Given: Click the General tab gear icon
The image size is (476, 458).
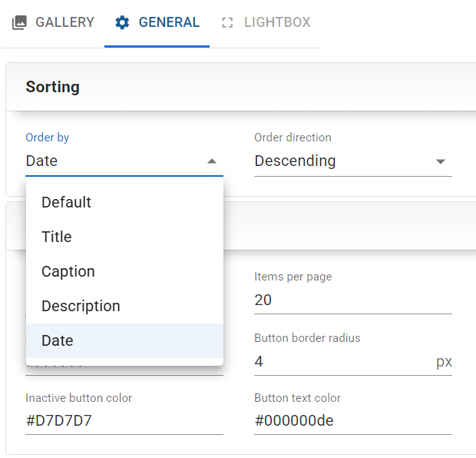Looking at the screenshot, I should 122,22.
